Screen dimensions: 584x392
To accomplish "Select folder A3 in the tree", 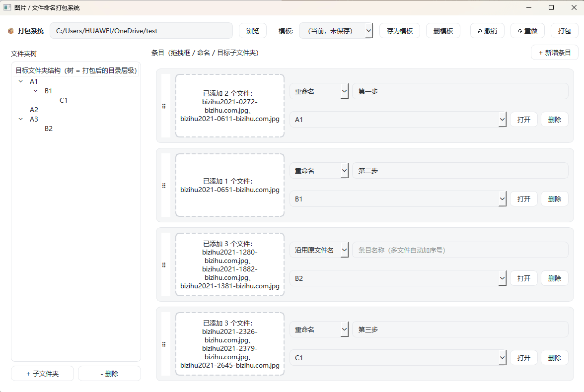I will [34, 119].
